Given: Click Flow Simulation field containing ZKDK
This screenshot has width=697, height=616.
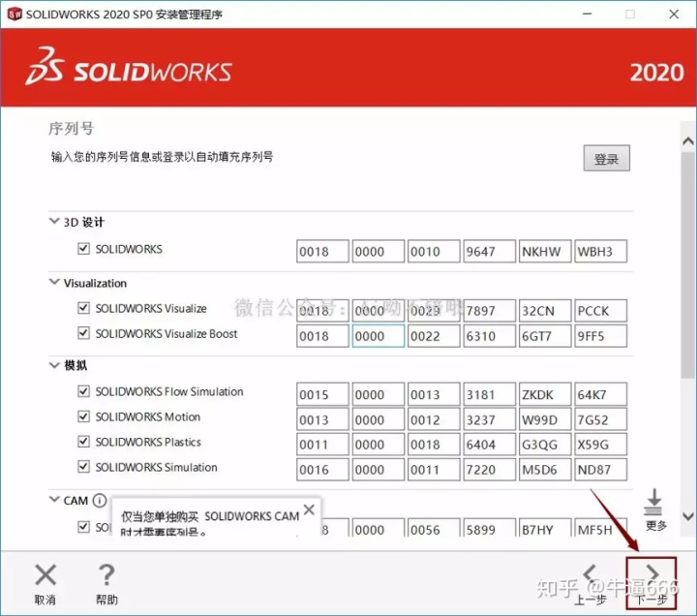Looking at the screenshot, I should [x=545, y=394].
